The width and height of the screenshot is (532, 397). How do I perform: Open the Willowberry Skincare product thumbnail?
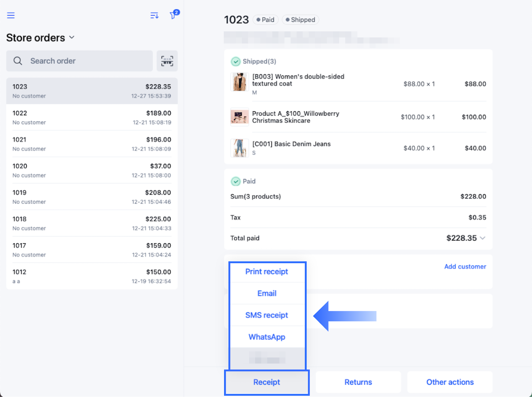[239, 117]
